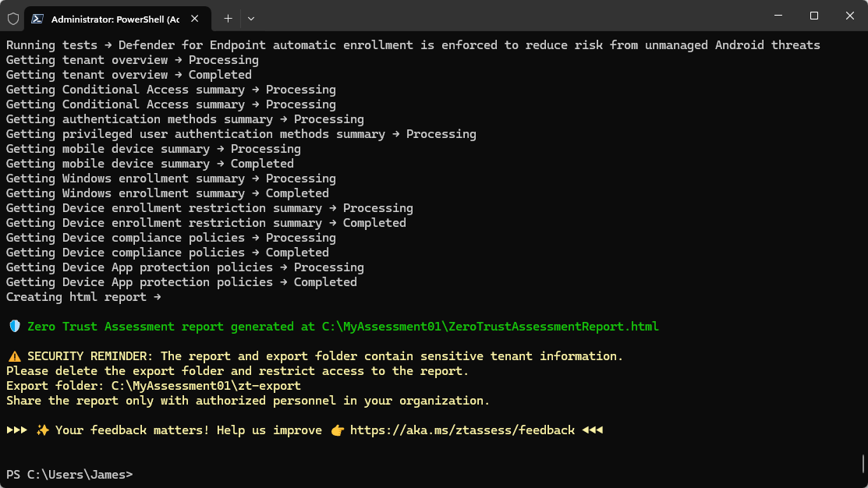Click the blue shield emoji before Zero Trust

(14, 327)
